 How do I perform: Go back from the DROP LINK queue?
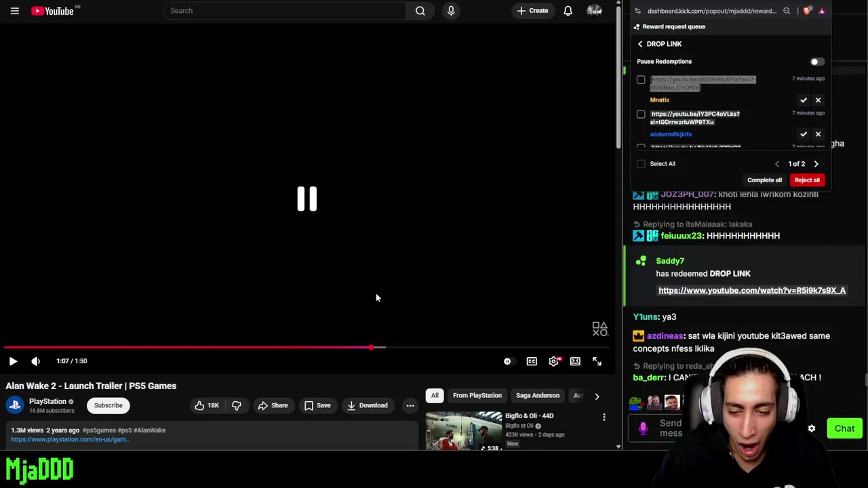pos(640,44)
